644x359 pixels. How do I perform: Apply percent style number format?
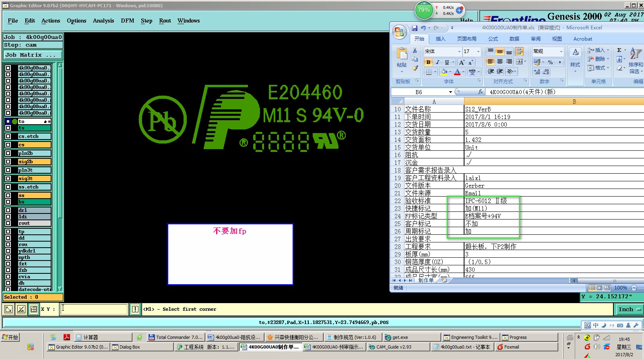click(x=550, y=62)
